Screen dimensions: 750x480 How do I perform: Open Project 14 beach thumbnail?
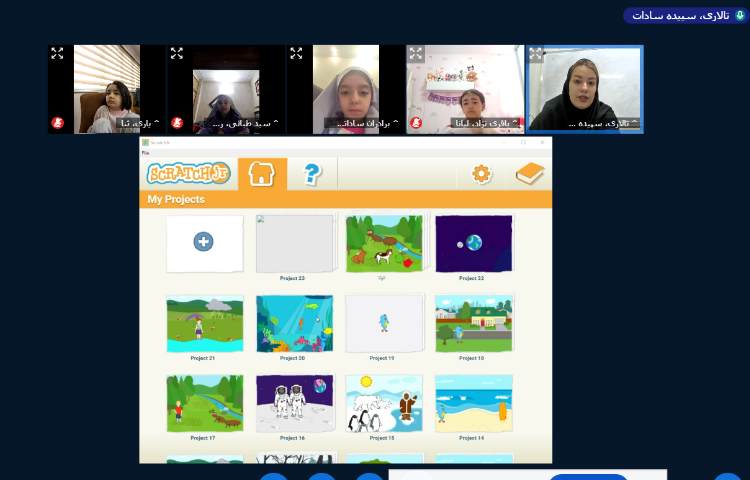pyautogui.click(x=474, y=404)
